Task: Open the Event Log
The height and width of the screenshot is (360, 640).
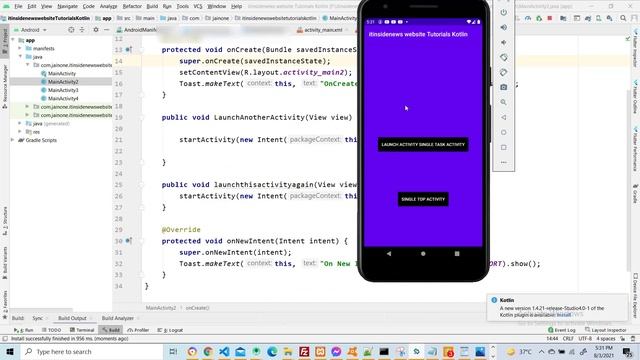Action: (x=562, y=330)
